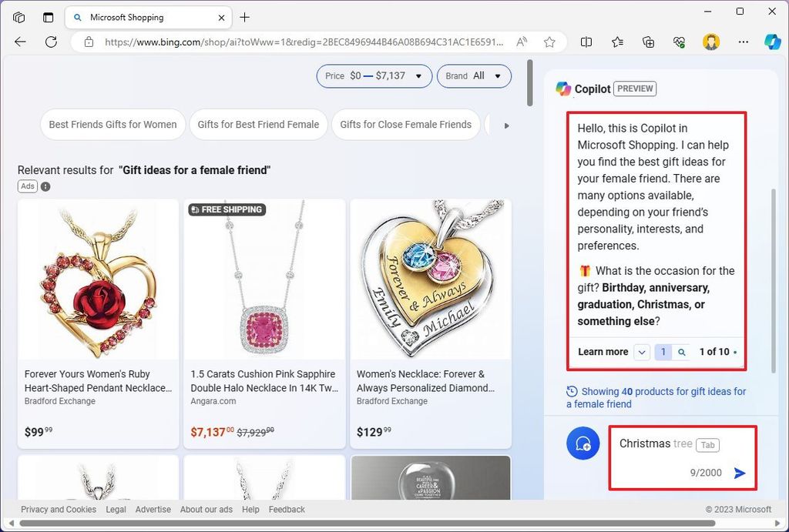Send the chat message with the arrow icon
The height and width of the screenshot is (532, 789).
pyautogui.click(x=739, y=473)
